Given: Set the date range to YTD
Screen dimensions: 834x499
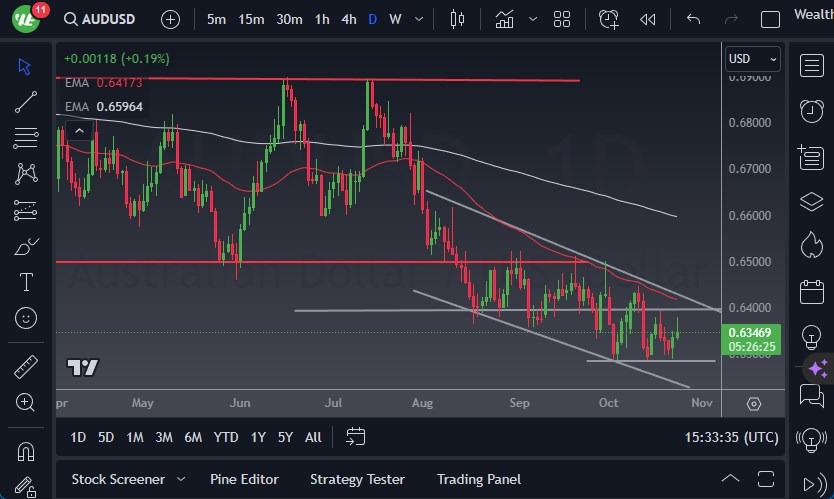Looking at the screenshot, I should (226, 437).
